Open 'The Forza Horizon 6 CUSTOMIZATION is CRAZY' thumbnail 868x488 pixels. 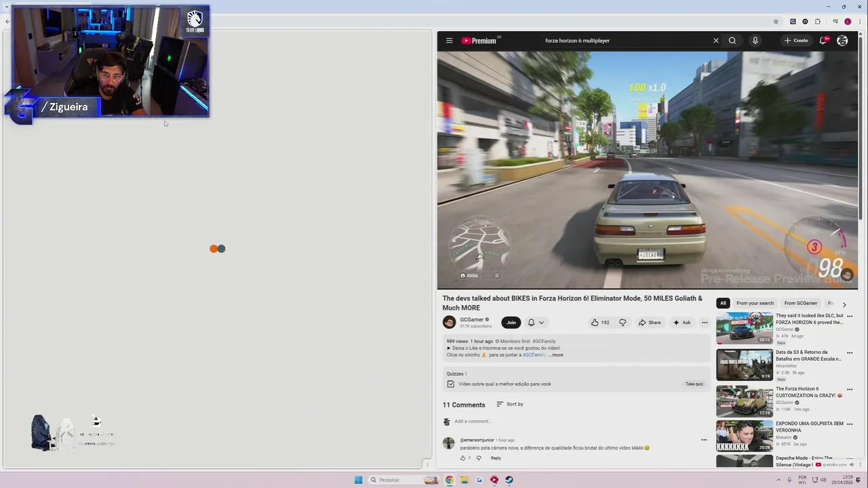(x=745, y=401)
